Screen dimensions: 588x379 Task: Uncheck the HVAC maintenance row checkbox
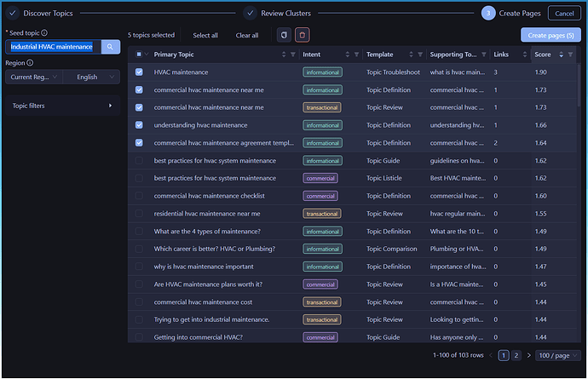coord(139,72)
